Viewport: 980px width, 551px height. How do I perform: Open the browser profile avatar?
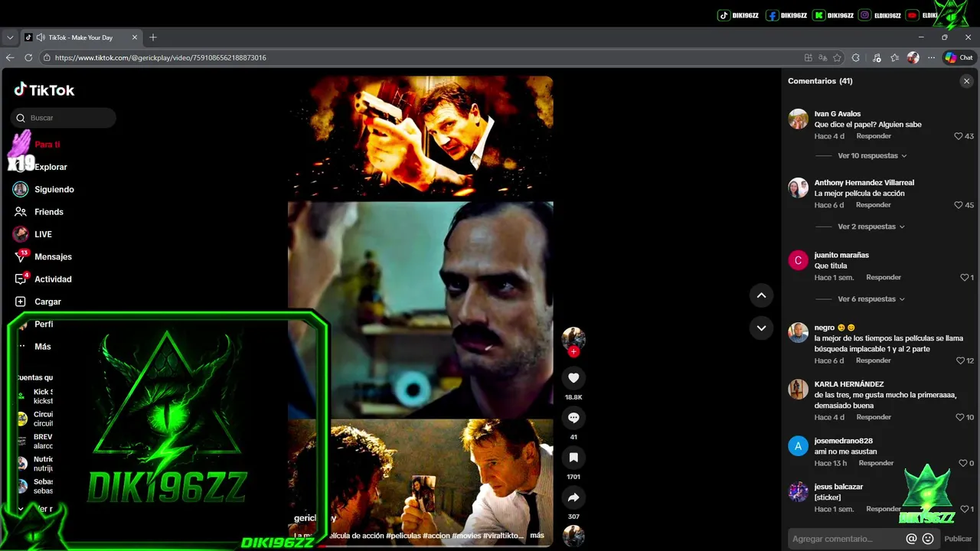[x=913, y=57]
